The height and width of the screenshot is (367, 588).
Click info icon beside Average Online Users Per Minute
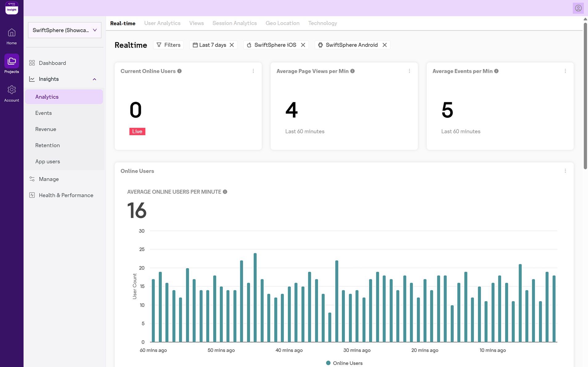tap(225, 192)
